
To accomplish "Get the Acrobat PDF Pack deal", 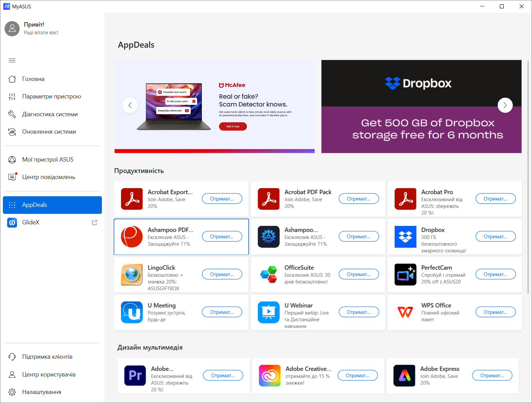I will click(x=359, y=199).
